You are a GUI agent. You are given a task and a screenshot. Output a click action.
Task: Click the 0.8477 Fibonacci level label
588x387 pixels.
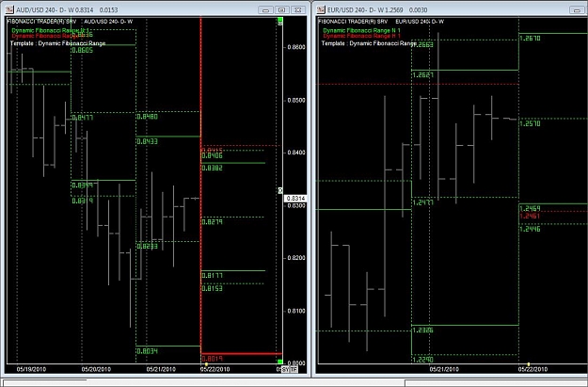coord(82,118)
